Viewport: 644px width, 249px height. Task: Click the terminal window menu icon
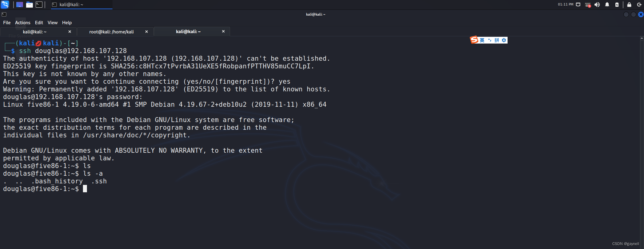4,14
